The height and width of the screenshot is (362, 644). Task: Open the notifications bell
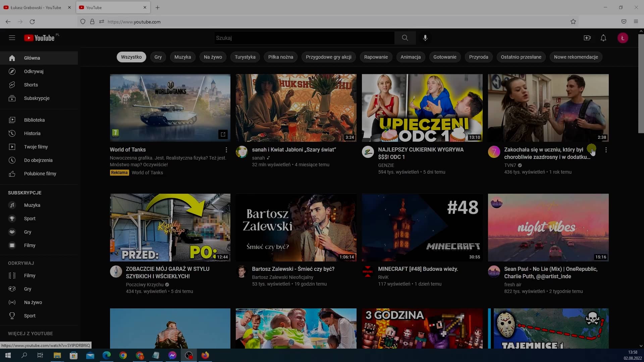(x=603, y=38)
